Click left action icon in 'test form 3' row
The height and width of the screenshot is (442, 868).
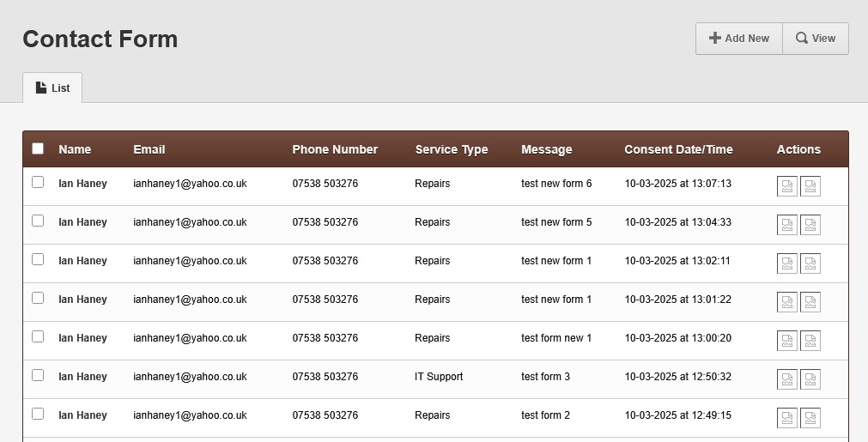pos(787,380)
